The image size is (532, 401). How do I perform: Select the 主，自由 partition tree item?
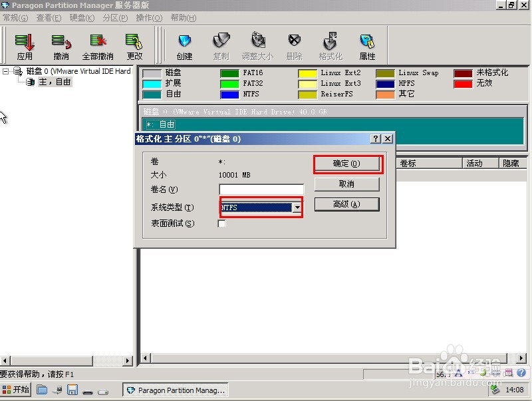pos(55,82)
